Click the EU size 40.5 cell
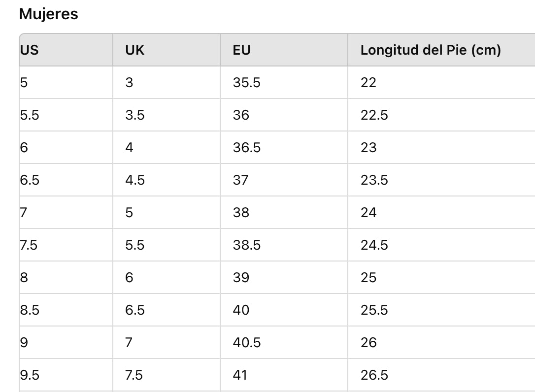The width and height of the screenshot is (535, 392). click(x=246, y=342)
